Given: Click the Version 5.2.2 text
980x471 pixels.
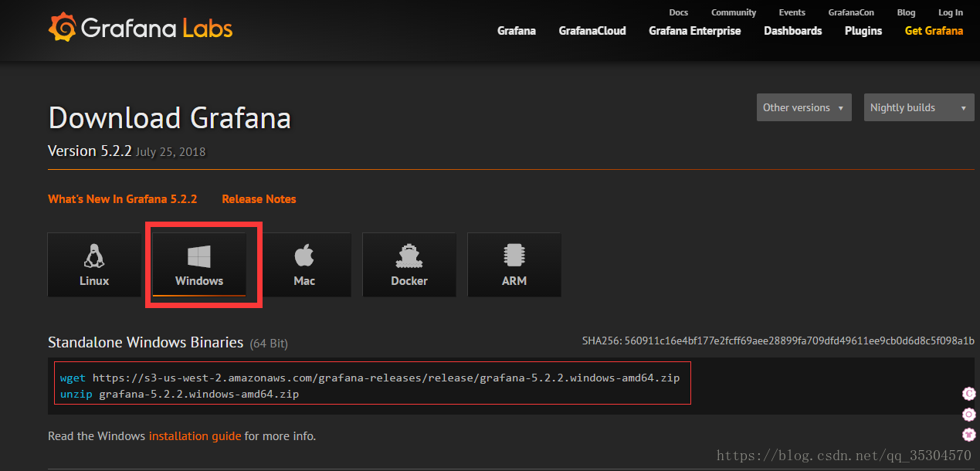Looking at the screenshot, I should 90,151.
